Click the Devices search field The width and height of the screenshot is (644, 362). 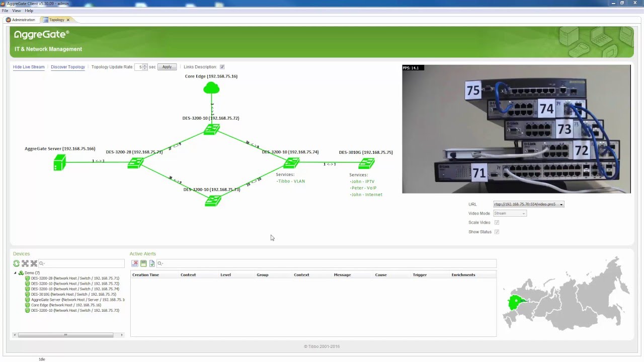pos(82,263)
